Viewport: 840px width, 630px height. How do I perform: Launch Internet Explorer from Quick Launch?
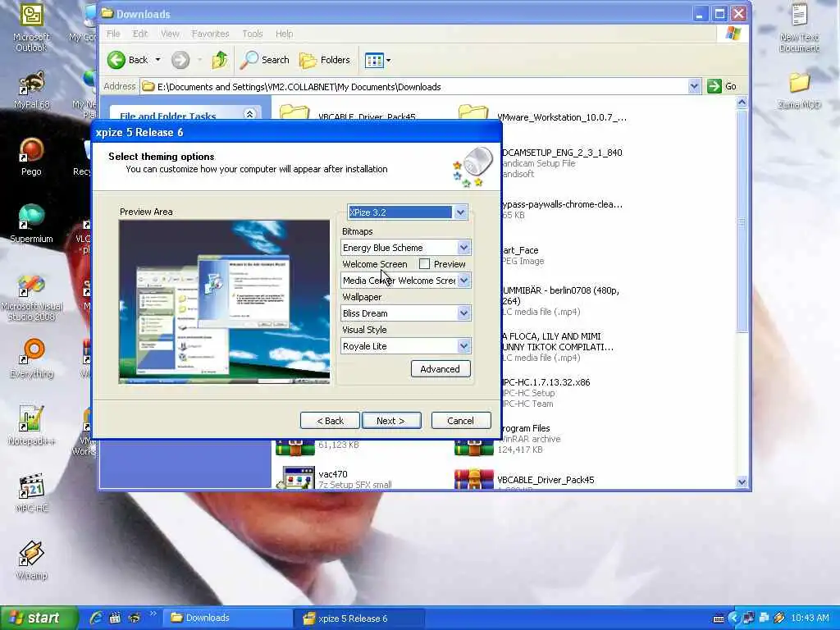click(x=97, y=618)
